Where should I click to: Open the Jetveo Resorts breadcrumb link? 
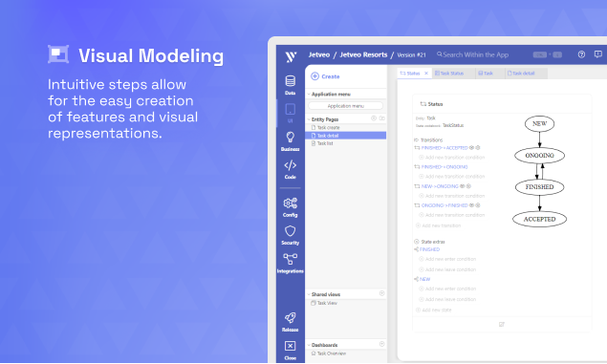click(363, 54)
